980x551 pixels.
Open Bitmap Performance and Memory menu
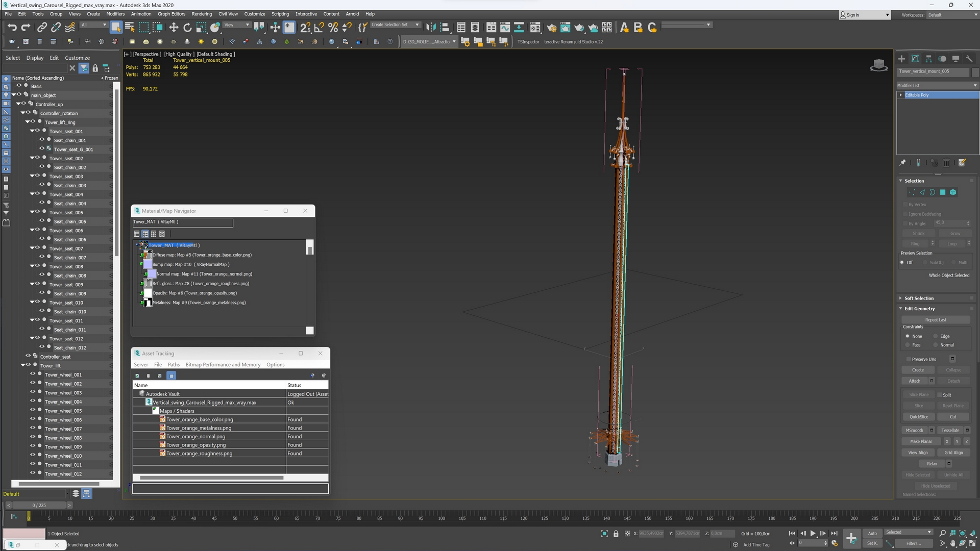[223, 365]
